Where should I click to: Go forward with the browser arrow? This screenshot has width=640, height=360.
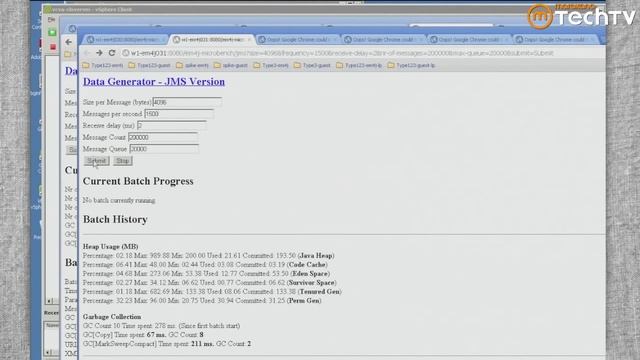99,53
